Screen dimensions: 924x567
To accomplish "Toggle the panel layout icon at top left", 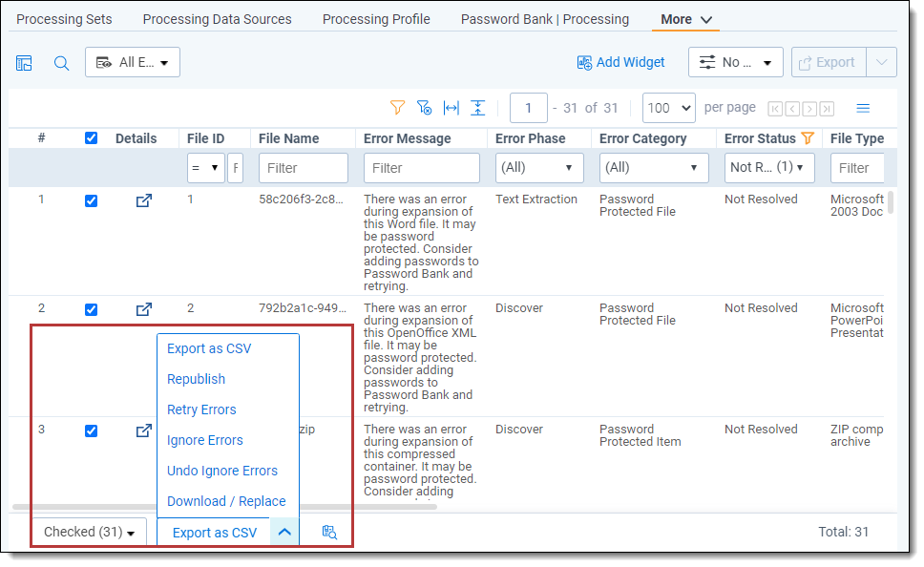I will click(25, 63).
